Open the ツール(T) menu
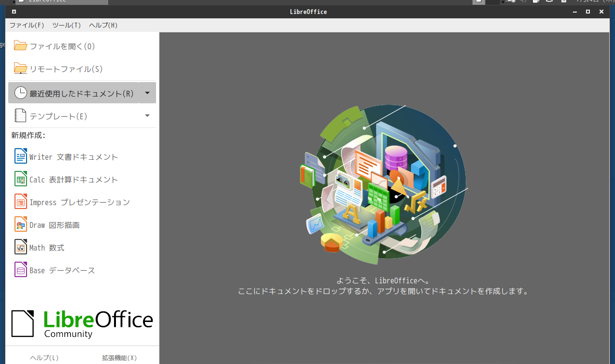The height and width of the screenshot is (364, 615). pyautogui.click(x=66, y=25)
